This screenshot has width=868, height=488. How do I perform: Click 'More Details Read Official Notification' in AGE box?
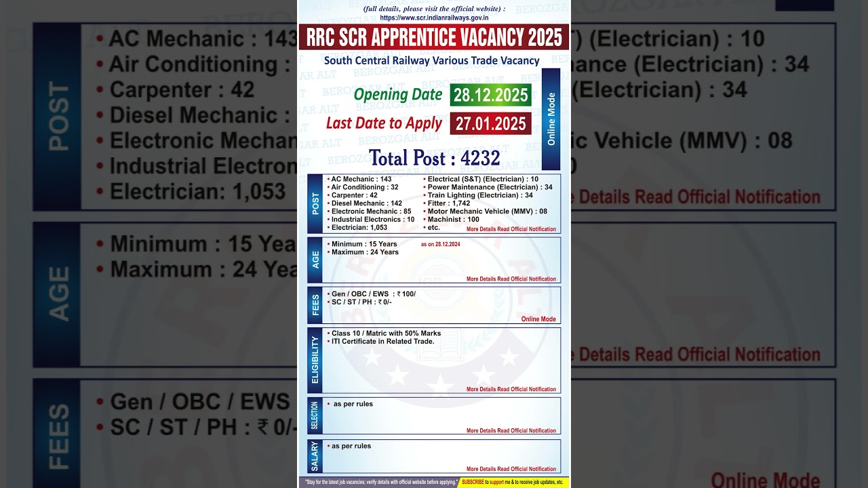coord(511,279)
